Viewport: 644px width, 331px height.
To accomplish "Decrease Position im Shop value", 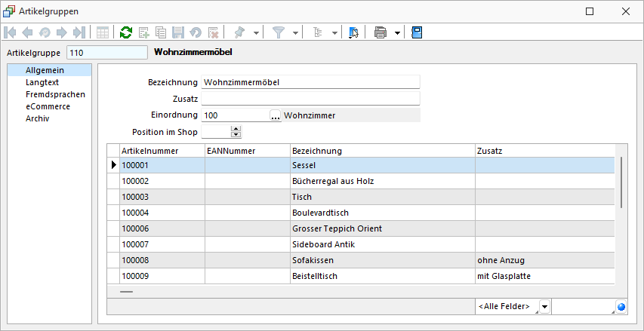I will [236, 135].
